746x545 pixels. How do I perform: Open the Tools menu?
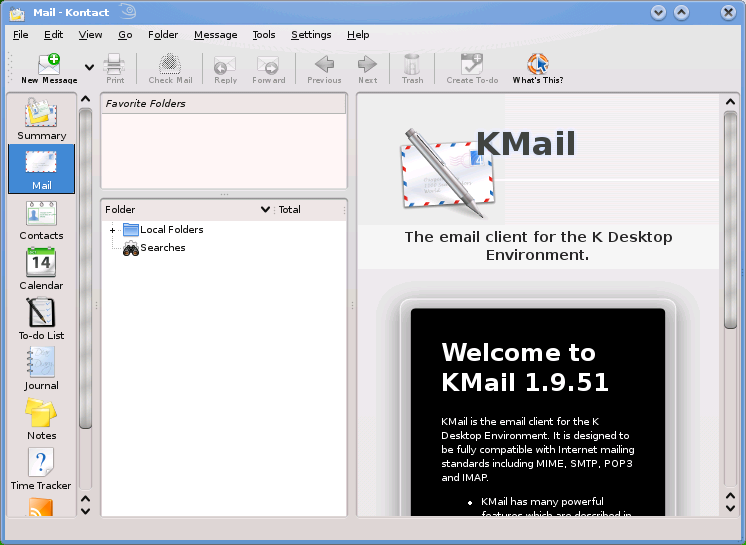pyautogui.click(x=264, y=35)
